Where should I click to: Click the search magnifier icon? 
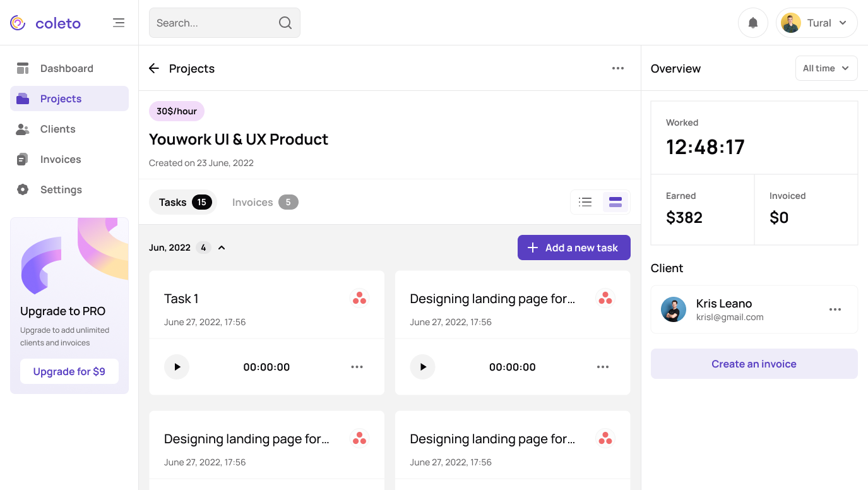(285, 23)
